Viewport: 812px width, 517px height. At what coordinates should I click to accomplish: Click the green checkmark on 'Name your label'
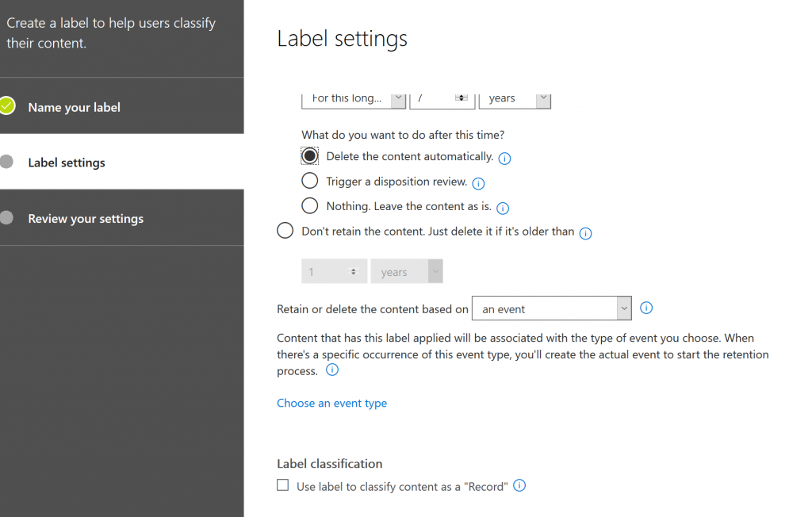point(10,105)
